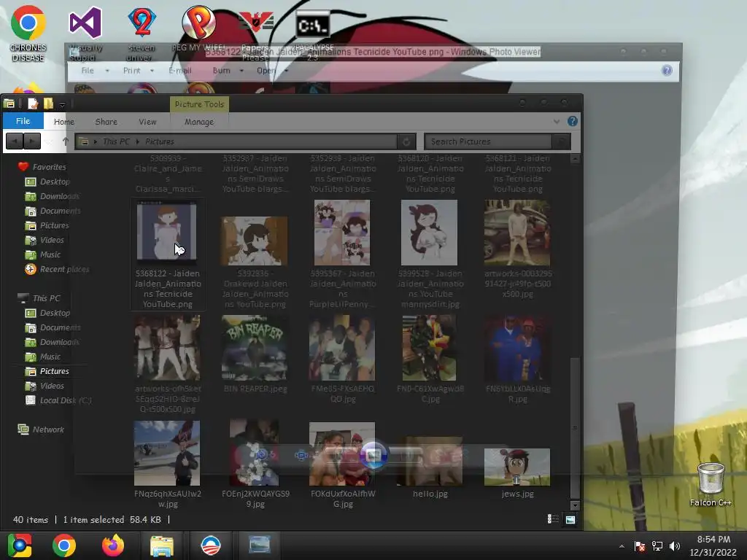This screenshot has height=560, width=747.
Task: Switch to Photo Viewer taskbar button
Action: (x=260, y=545)
